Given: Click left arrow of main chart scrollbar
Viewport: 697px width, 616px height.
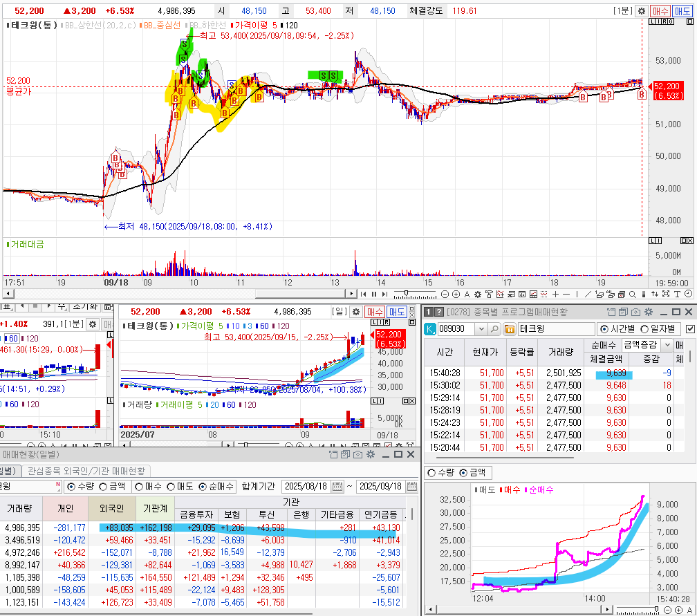Looking at the screenshot, I should click(8, 293).
